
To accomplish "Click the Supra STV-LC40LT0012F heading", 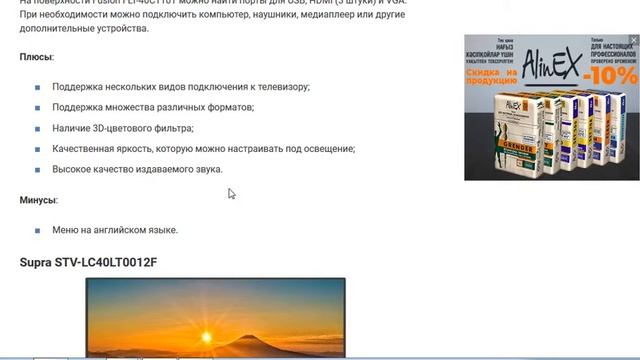I will (88, 262).
